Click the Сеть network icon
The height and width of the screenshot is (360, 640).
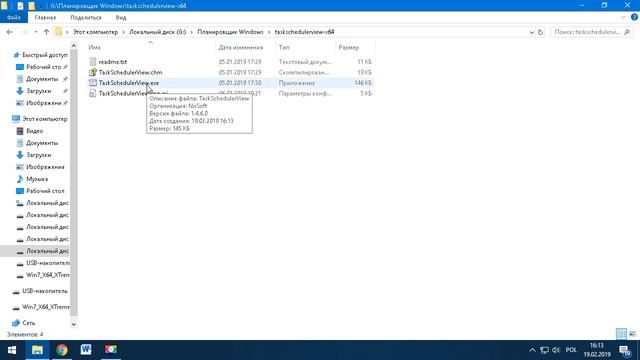[16, 323]
